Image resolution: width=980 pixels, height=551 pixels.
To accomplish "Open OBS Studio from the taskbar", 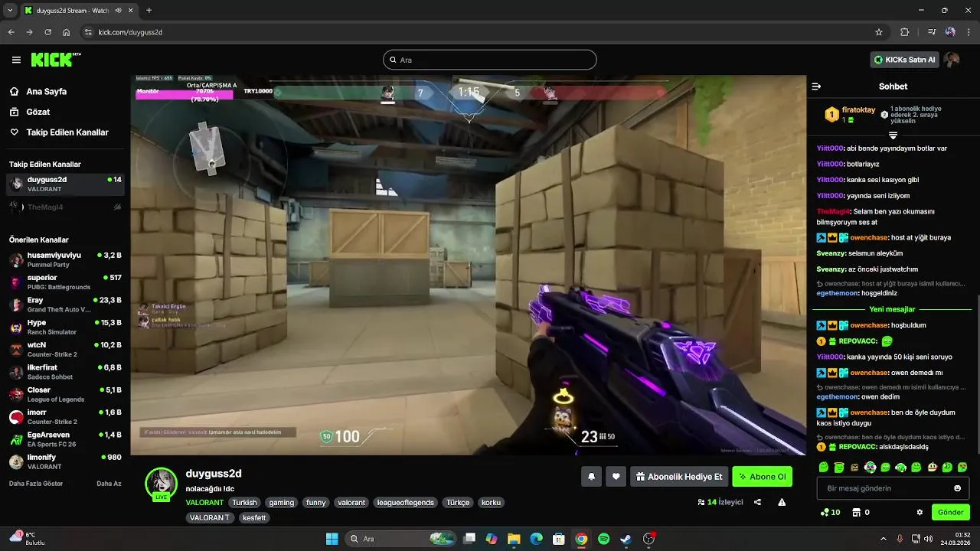I will coord(648,539).
